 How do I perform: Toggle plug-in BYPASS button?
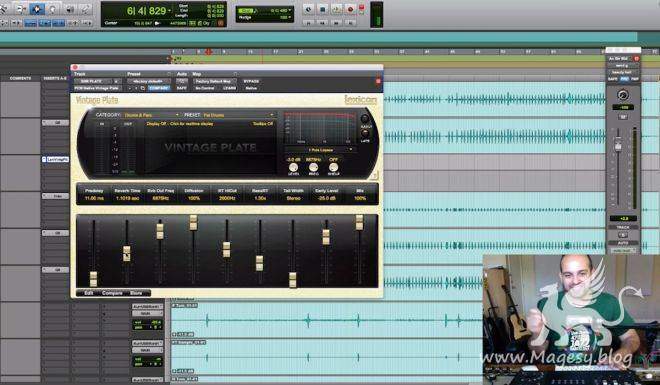[251, 81]
